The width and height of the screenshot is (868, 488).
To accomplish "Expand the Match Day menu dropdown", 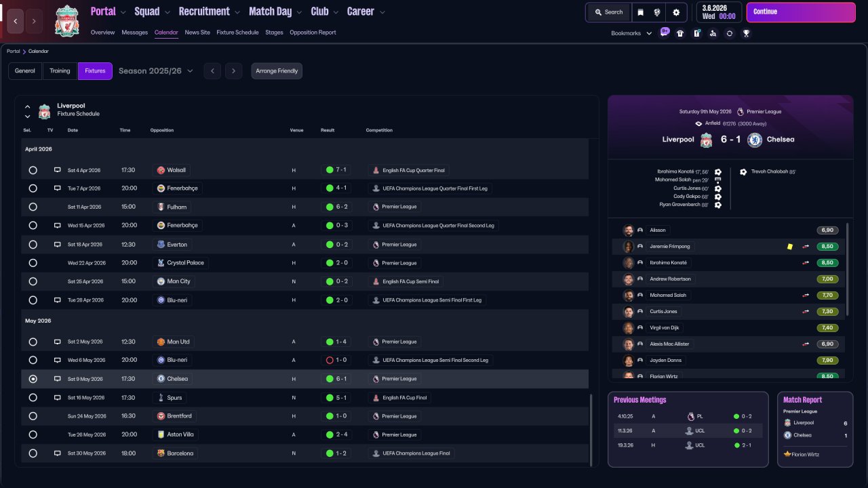I will click(298, 12).
